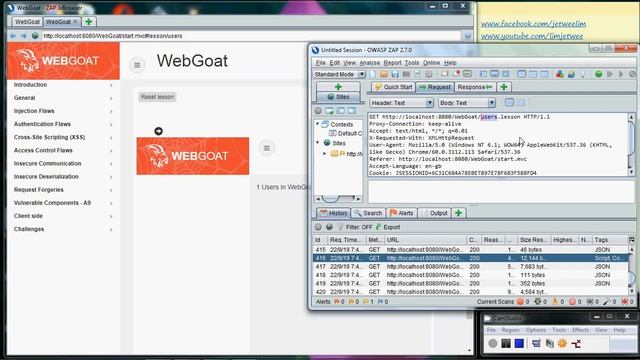The width and height of the screenshot is (640, 360).
Task: Expand the http site node under Sites
Action: pyautogui.click(x=325, y=153)
